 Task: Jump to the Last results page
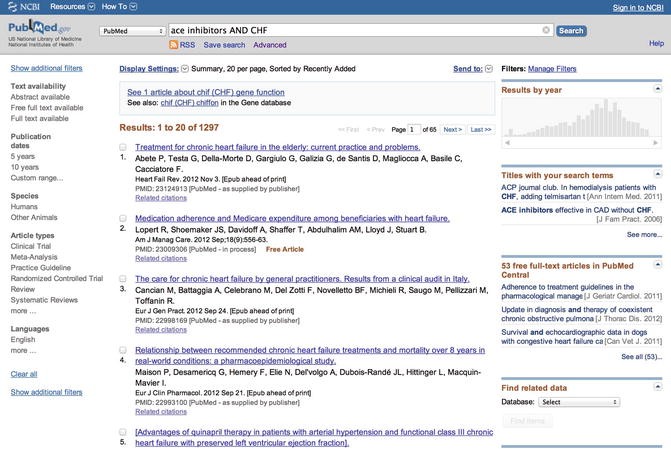(x=481, y=130)
